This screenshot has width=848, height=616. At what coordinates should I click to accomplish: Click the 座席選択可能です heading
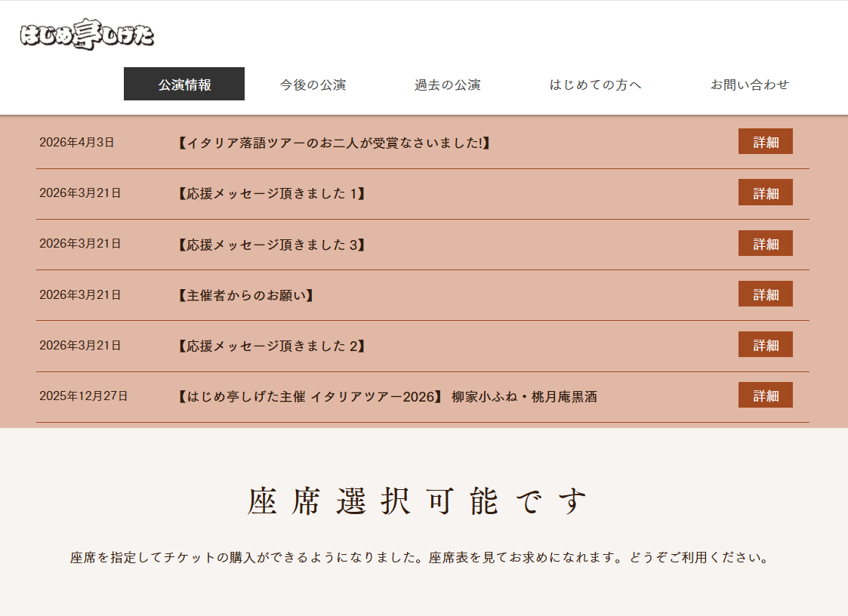(418, 501)
